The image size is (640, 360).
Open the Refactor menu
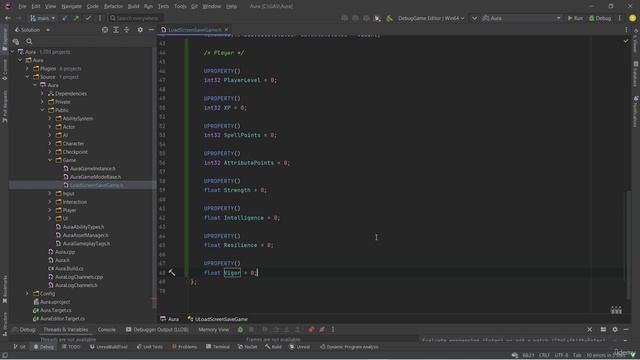[x=113, y=7]
